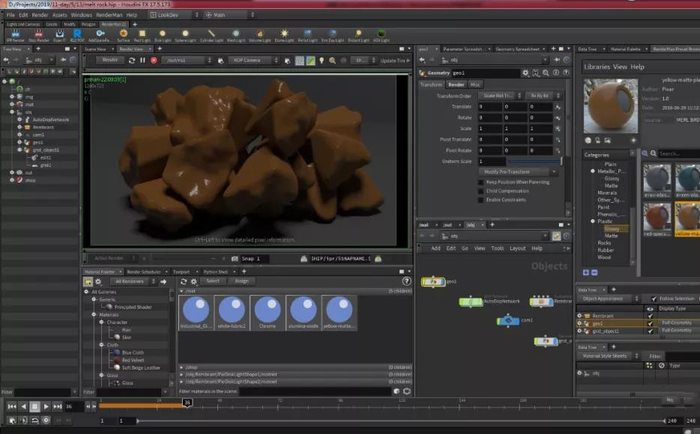The width and height of the screenshot is (700, 434).
Task: Click the Search field in the preset browser
Action: pyautogui.click(x=679, y=154)
